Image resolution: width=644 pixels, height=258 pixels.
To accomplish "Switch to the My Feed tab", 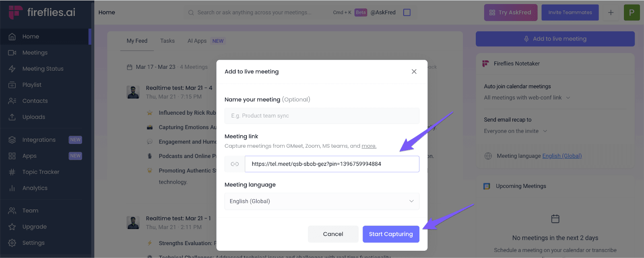I will point(137,41).
